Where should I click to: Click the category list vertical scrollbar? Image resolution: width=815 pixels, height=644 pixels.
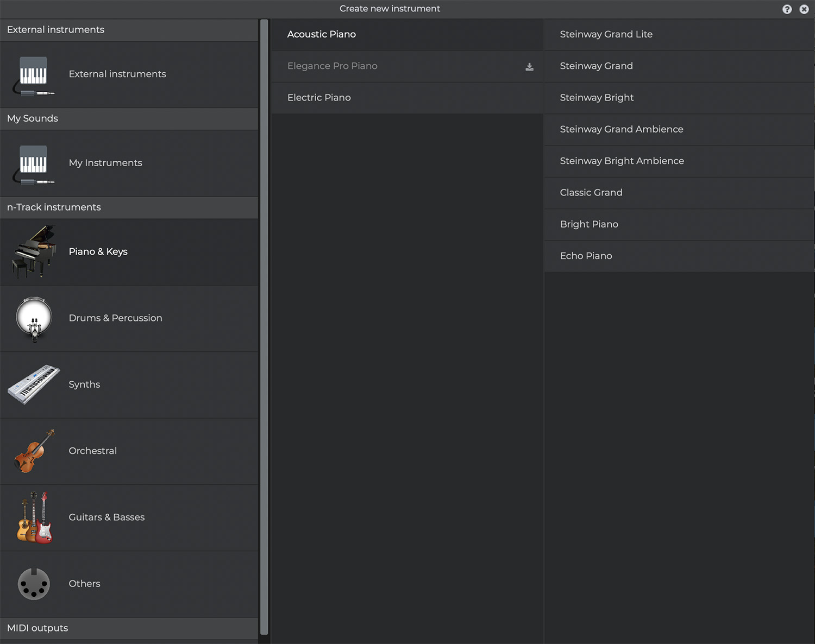tap(264, 326)
